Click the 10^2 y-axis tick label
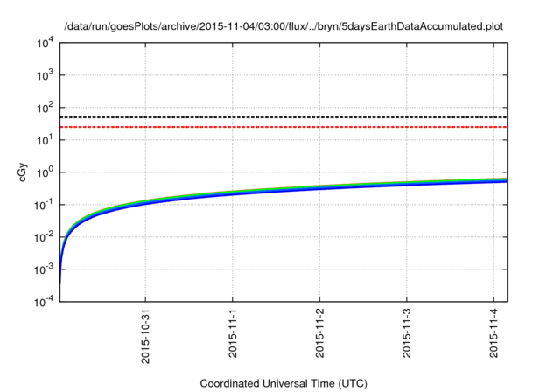 (x=45, y=108)
